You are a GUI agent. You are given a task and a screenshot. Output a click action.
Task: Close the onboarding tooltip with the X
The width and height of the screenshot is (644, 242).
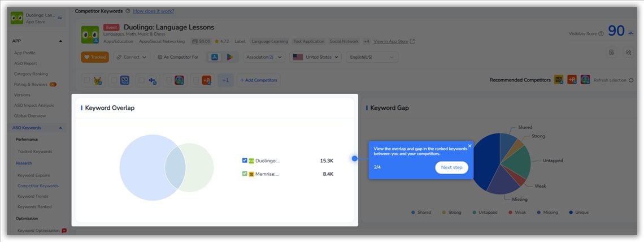coord(470,145)
